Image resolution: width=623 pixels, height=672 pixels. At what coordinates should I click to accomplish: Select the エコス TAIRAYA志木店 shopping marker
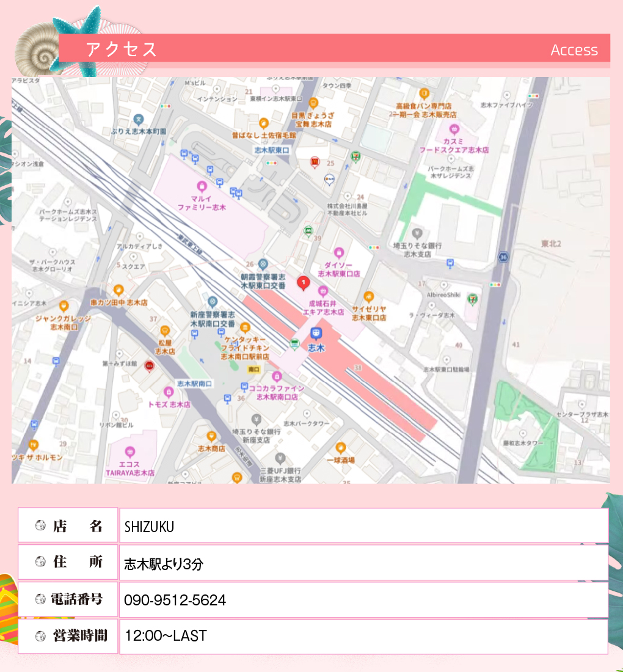[129, 452]
